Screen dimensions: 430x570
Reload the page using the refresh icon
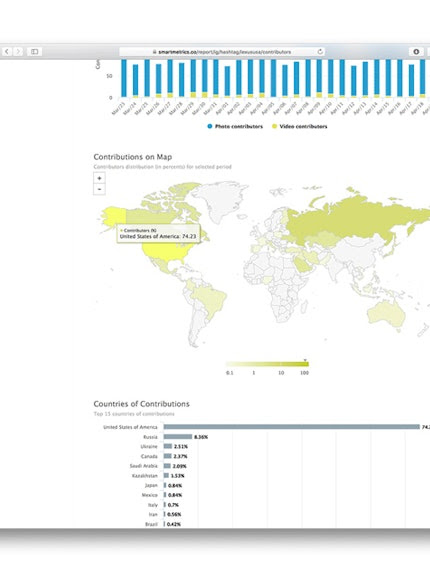coord(320,52)
